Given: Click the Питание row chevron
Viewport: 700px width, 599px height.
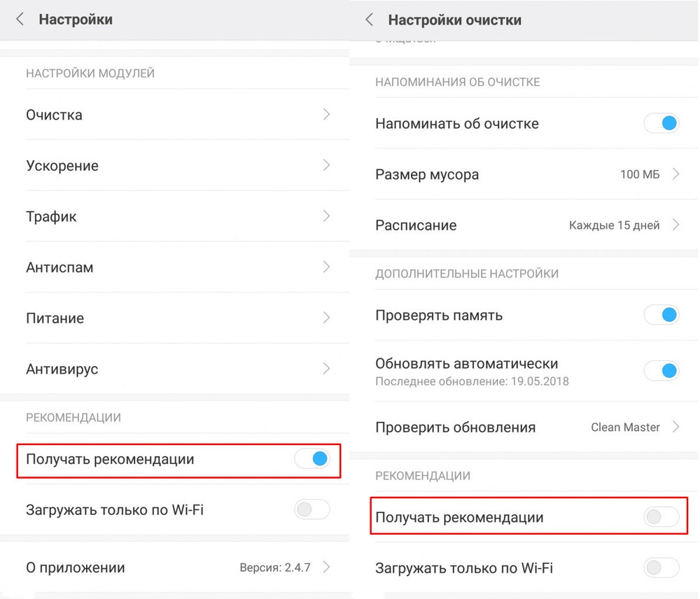Looking at the screenshot, I should pos(326,318).
